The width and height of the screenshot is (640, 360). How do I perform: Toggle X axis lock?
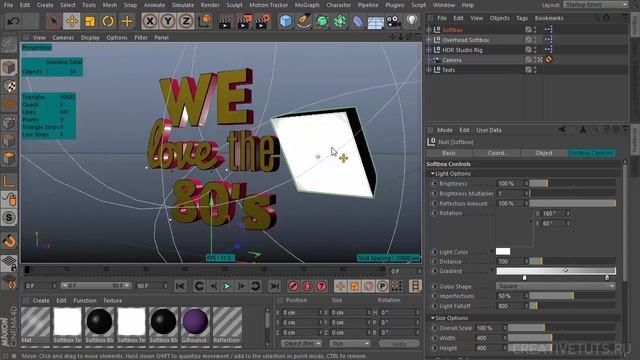pos(150,21)
